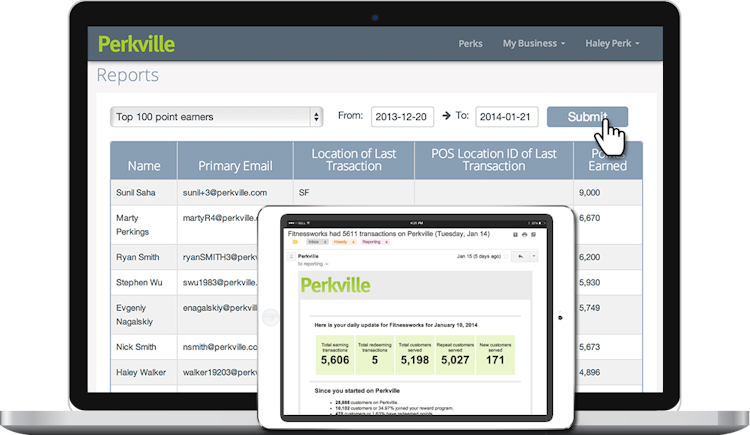The width and height of the screenshot is (750, 435).
Task: Click the yellow importance marker in tablet email
Action: [295, 242]
